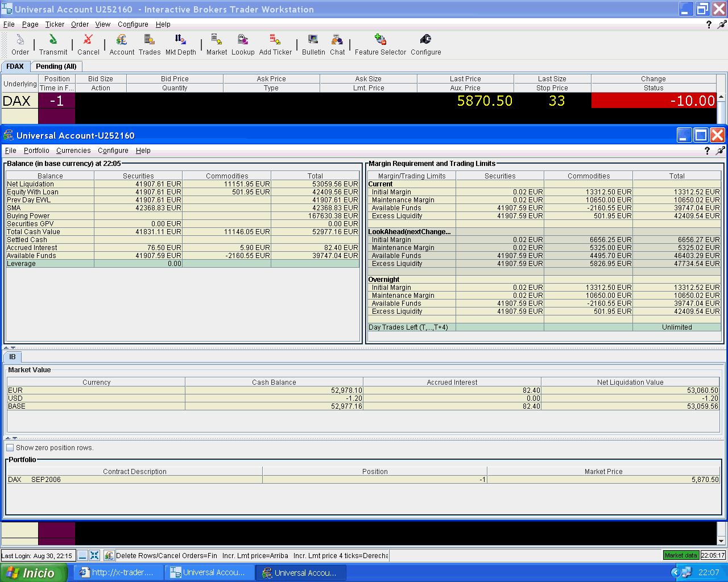Image resolution: width=728 pixels, height=582 pixels.
Task: Select the DAX SEP2006 portfolio row
Action: click(x=363, y=480)
